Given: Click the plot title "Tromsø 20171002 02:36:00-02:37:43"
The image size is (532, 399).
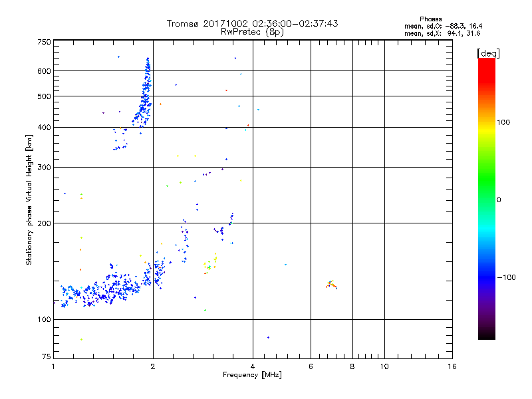Looking at the screenshot, I should 252,23.
